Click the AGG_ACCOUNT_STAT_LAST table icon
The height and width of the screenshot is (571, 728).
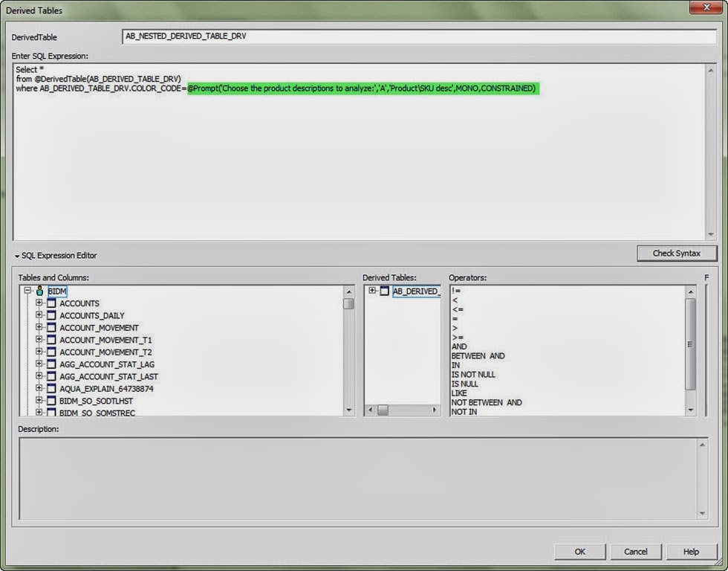[51, 376]
